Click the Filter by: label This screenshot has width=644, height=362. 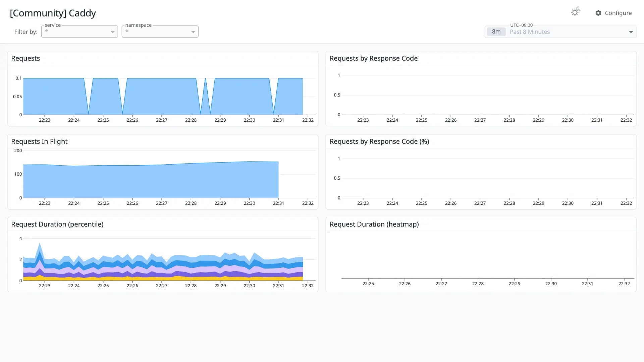(26, 32)
